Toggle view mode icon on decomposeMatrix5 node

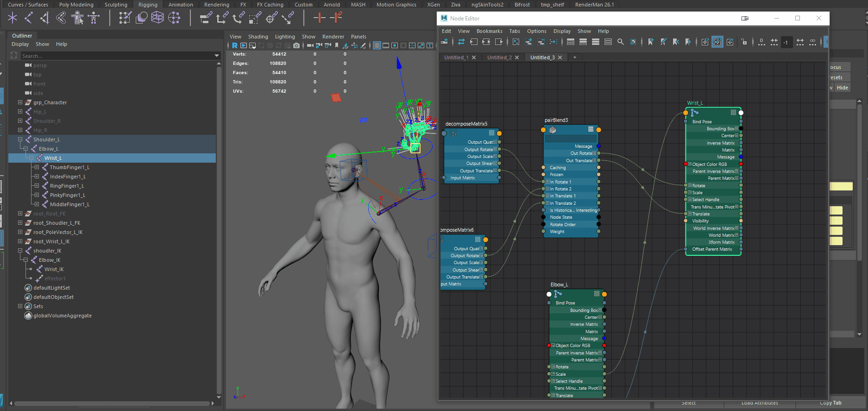(x=491, y=133)
